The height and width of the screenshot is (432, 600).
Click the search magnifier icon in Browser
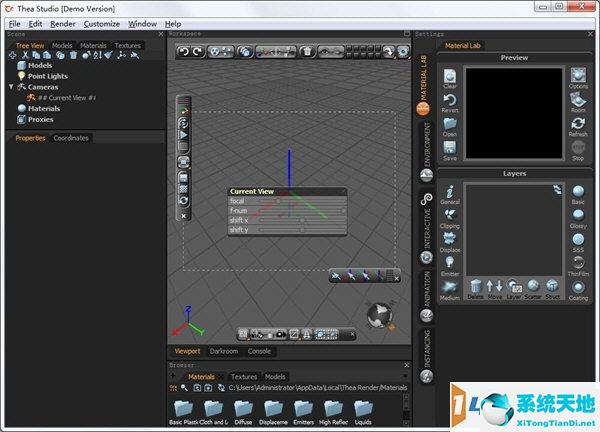[184, 388]
